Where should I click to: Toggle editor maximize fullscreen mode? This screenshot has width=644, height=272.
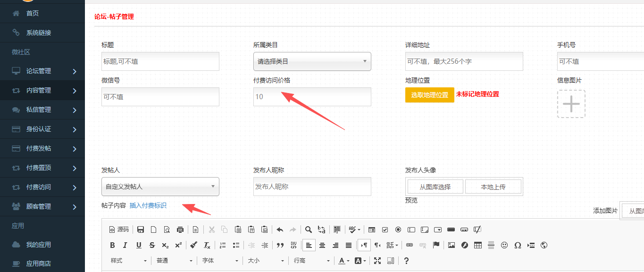[x=377, y=261]
